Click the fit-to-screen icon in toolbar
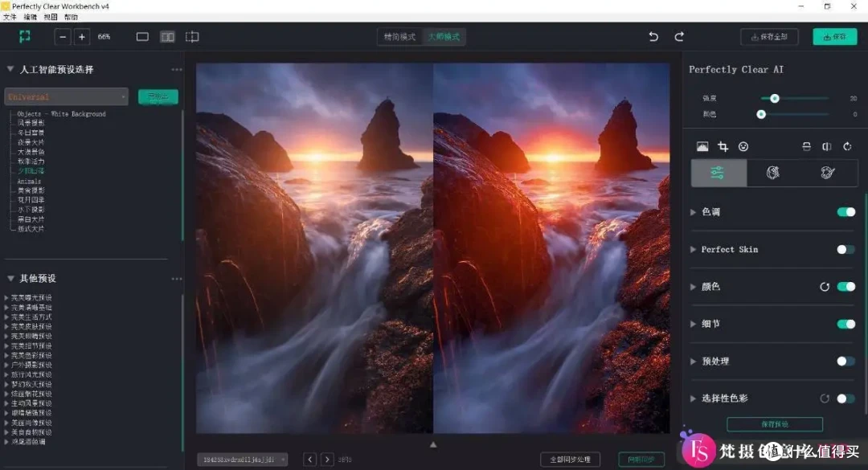The height and width of the screenshot is (470, 868). pyautogui.click(x=24, y=36)
